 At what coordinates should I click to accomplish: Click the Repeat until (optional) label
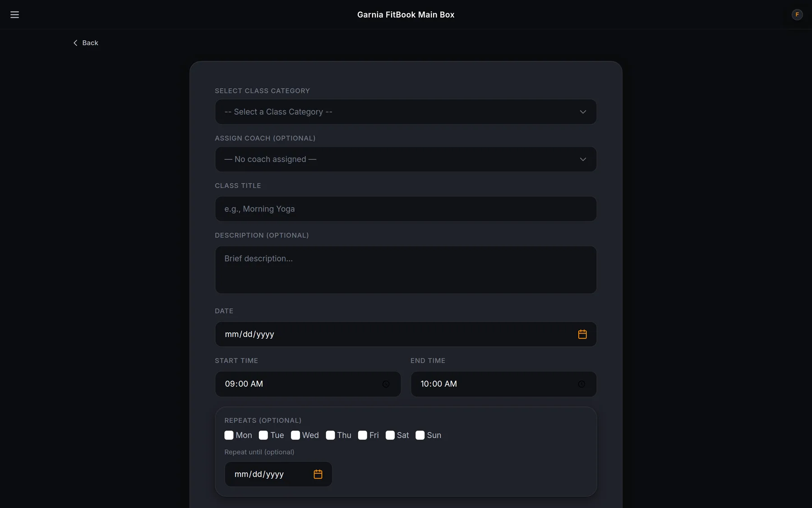click(259, 452)
